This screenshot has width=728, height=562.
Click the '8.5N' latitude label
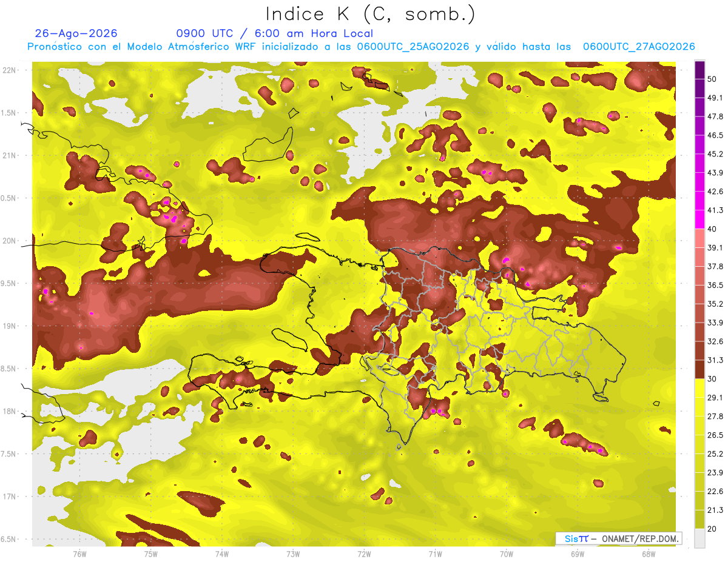(8, 369)
